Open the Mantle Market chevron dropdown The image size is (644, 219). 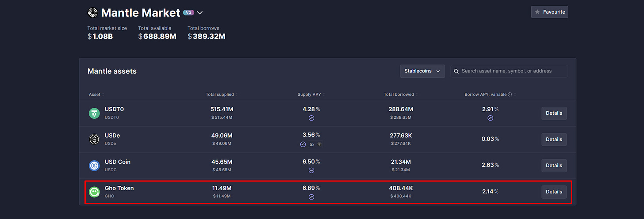coord(199,13)
